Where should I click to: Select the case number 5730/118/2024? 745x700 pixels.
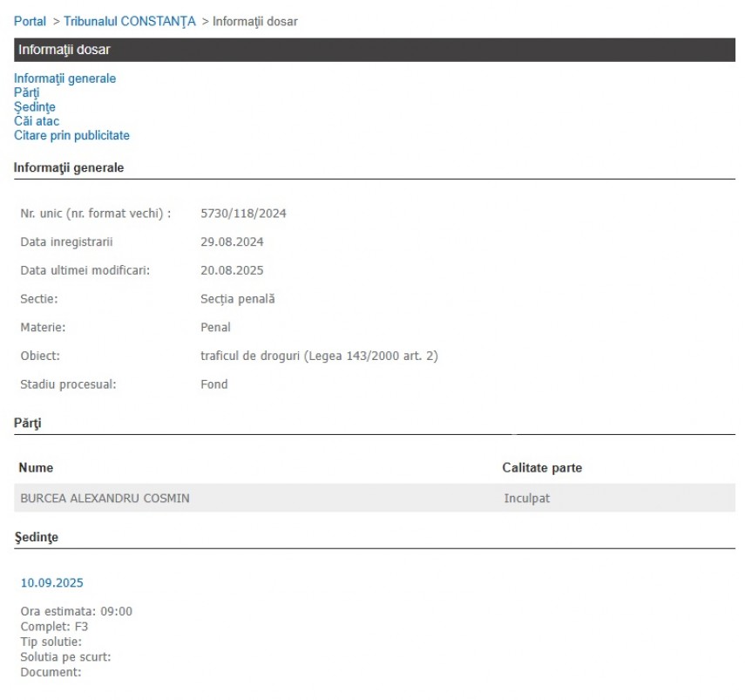pos(243,214)
